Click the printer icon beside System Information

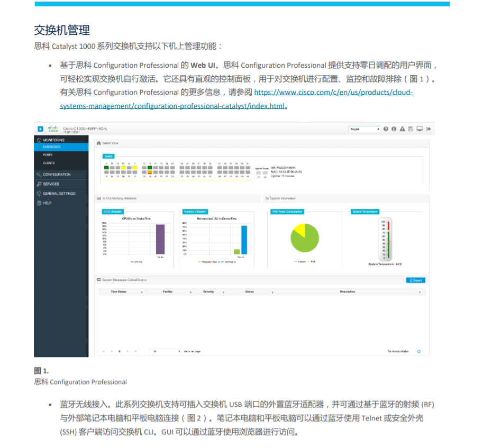pyautogui.click(x=267, y=198)
